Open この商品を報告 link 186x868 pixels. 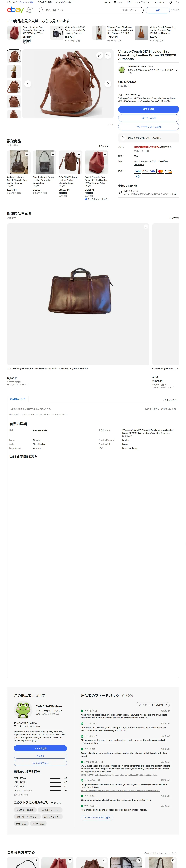click(169, 400)
